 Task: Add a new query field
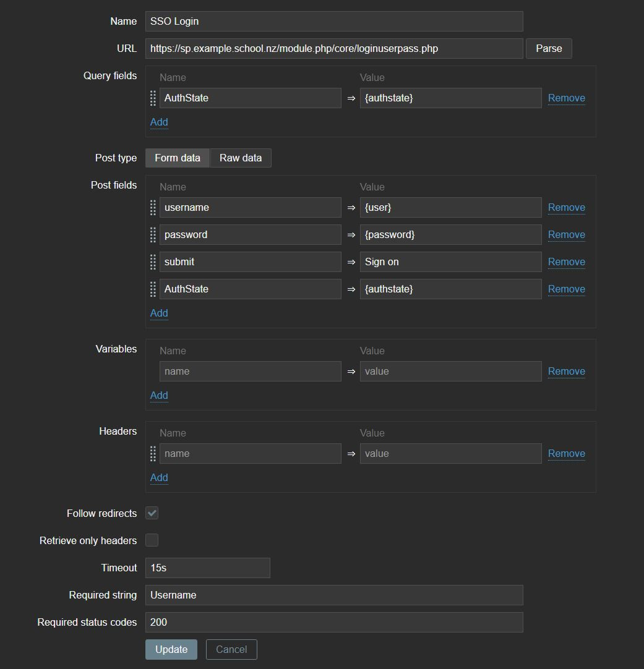click(159, 122)
